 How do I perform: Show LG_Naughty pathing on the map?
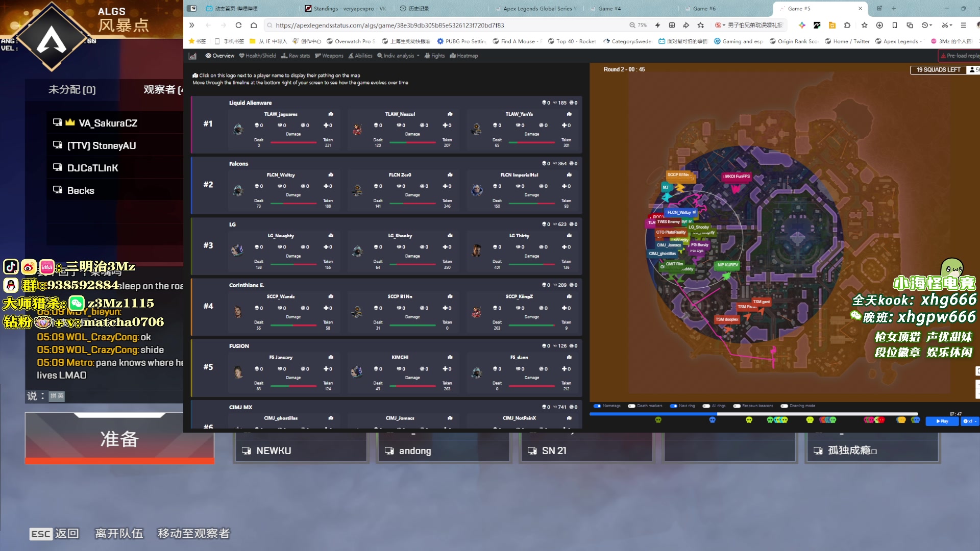click(x=331, y=236)
